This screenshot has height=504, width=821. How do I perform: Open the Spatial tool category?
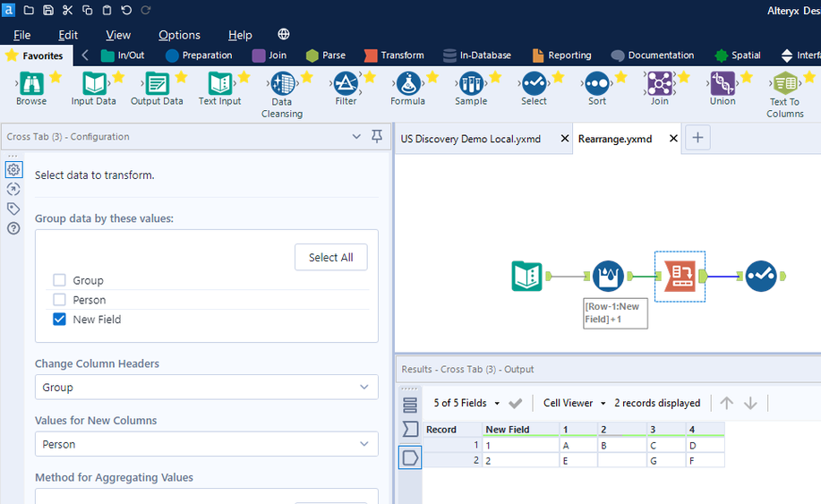click(x=738, y=55)
